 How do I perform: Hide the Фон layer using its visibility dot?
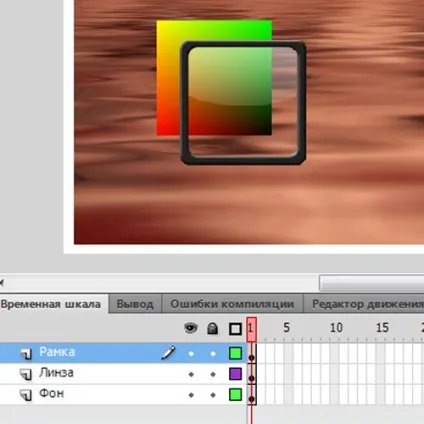[191, 395]
